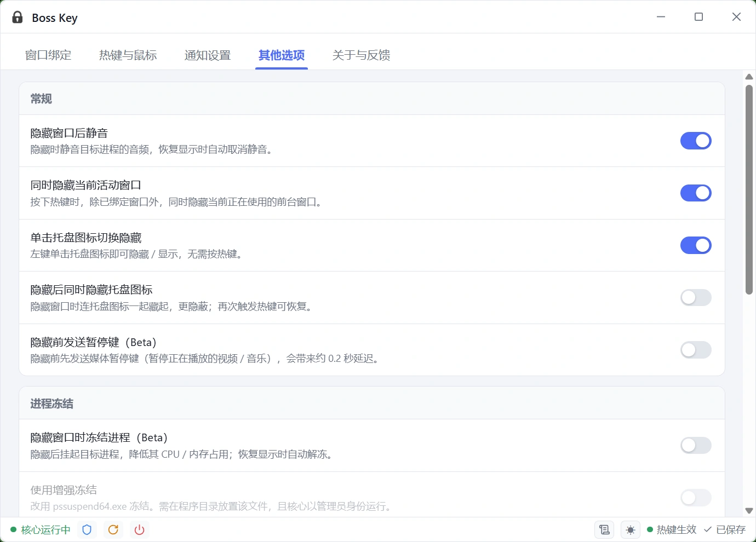Click description mentioning pssuspend64.exe
Viewport: 756px width, 542px height.
click(x=213, y=506)
